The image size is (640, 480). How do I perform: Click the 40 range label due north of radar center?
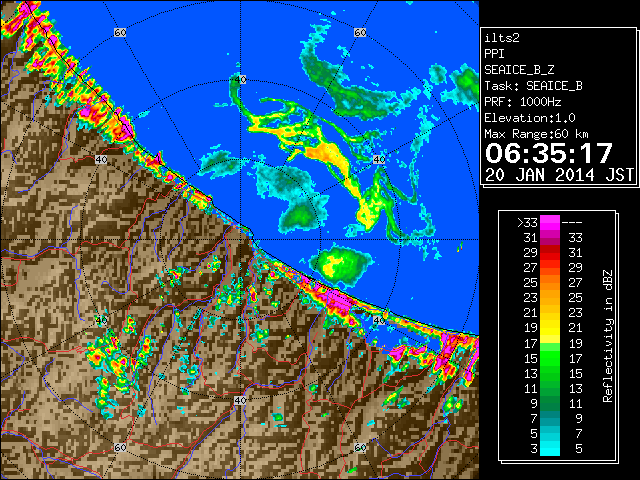(240, 80)
